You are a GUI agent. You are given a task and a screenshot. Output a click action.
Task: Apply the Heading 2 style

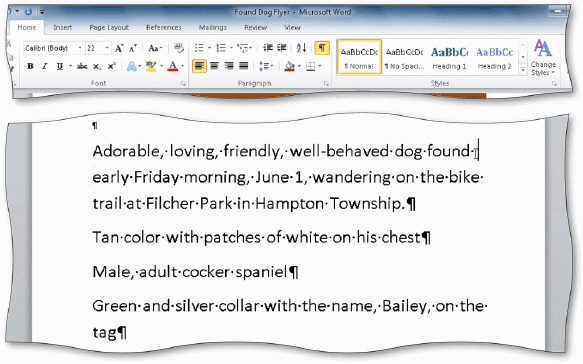click(495, 57)
